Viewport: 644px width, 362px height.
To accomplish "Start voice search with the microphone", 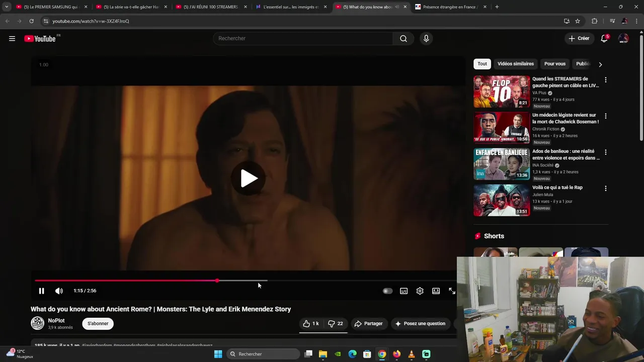I will pos(426,39).
